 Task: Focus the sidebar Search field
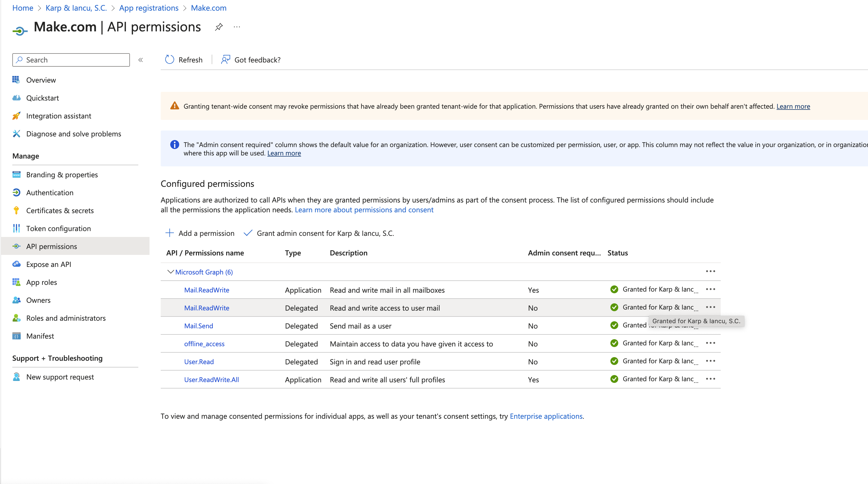71,60
